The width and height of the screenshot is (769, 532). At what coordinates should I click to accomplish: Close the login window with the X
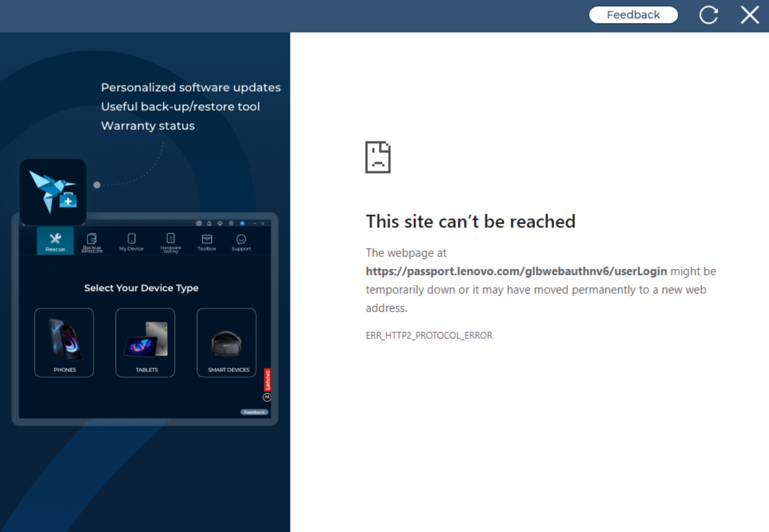pyautogui.click(x=750, y=15)
